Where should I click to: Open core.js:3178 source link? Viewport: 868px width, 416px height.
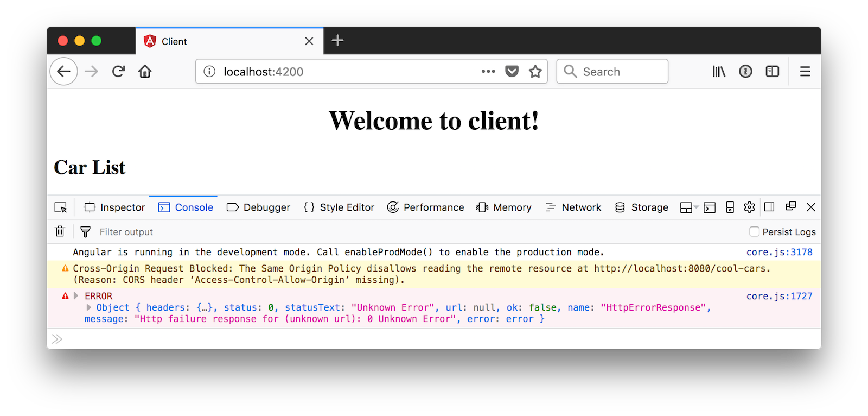click(779, 252)
